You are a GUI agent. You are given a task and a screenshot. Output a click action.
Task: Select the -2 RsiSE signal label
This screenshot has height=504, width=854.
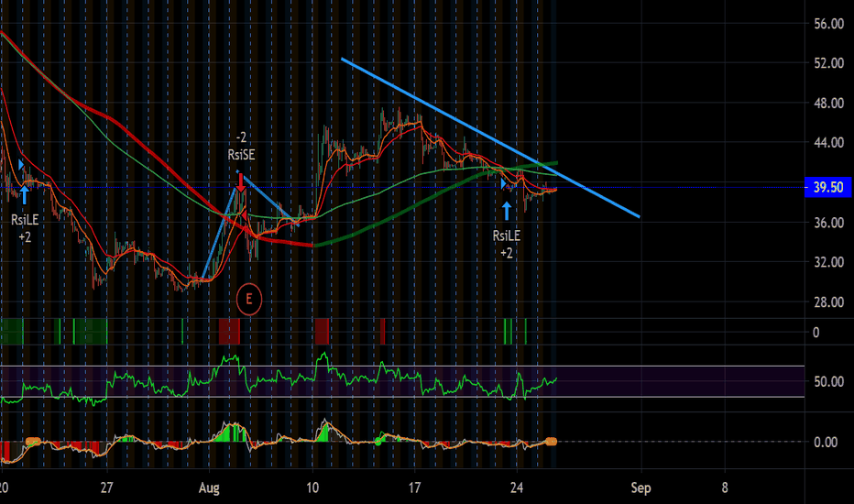click(x=241, y=146)
